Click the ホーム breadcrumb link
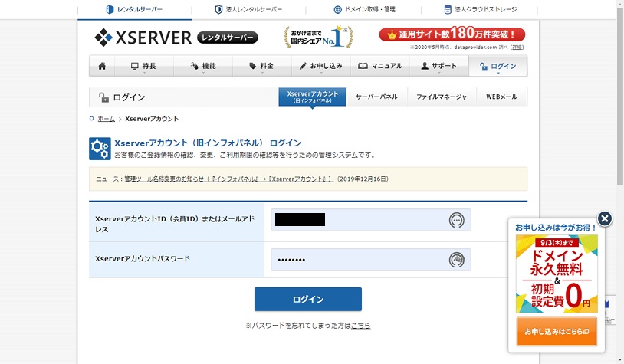The height and width of the screenshot is (364, 624). click(x=107, y=119)
